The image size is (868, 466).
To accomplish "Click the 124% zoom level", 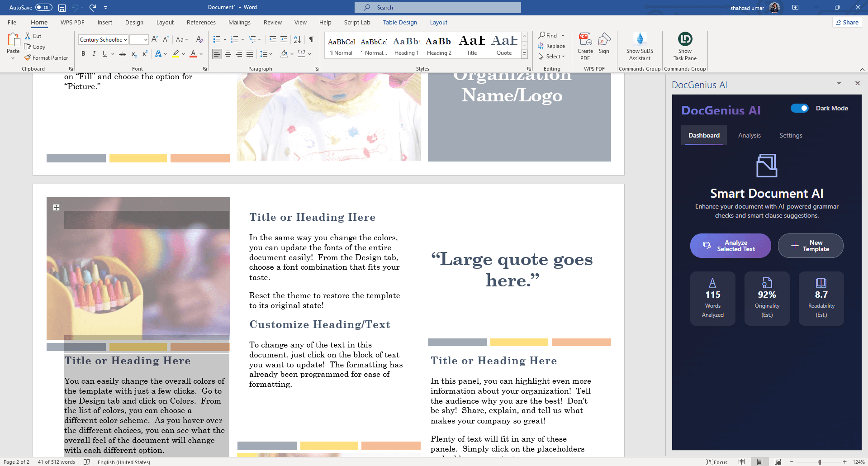I will point(859,462).
